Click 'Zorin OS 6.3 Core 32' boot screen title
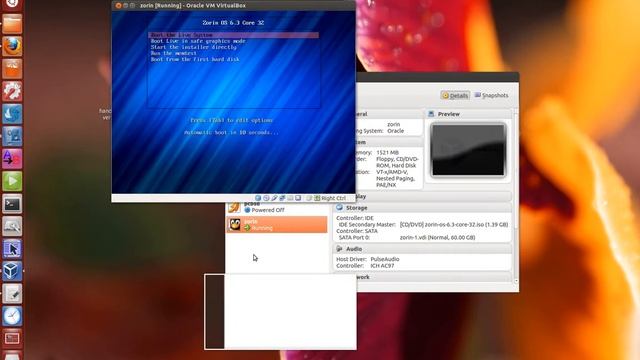 233,23
